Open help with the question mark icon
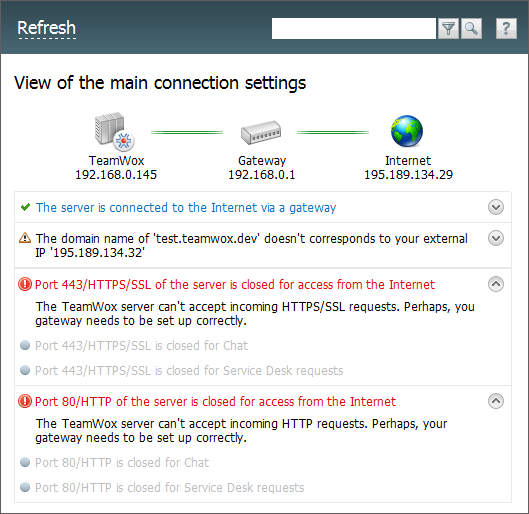Viewport: 529px width, 514px height. pyautogui.click(x=506, y=29)
